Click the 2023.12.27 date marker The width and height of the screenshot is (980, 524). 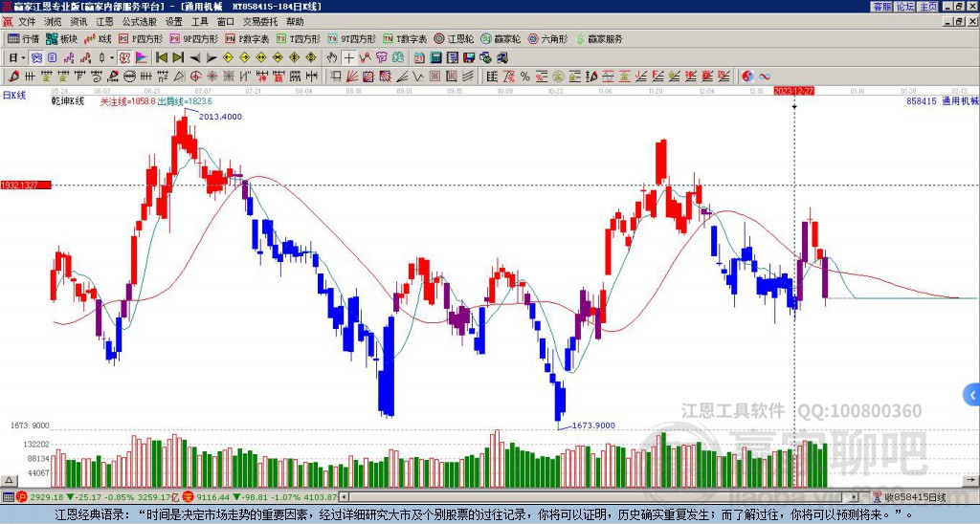click(x=793, y=91)
